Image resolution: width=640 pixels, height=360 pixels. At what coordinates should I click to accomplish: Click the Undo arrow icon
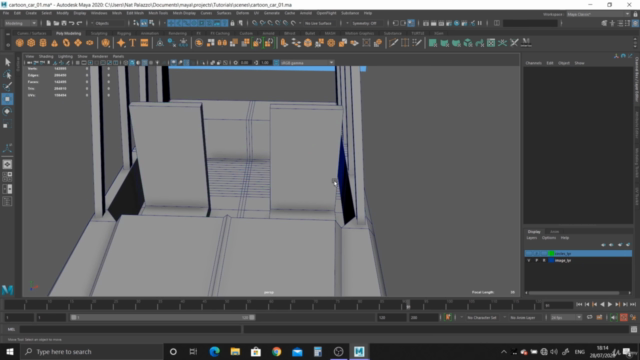[x=71, y=23]
